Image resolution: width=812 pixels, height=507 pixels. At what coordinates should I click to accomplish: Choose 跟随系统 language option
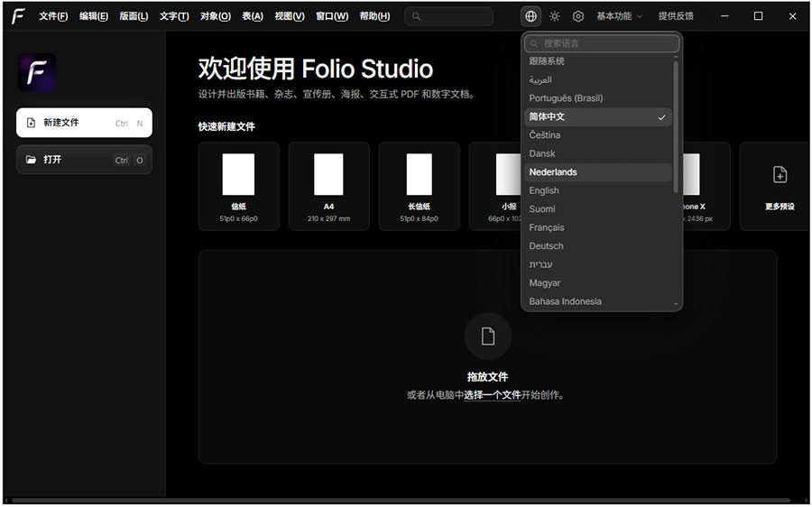click(x=597, y=61)
